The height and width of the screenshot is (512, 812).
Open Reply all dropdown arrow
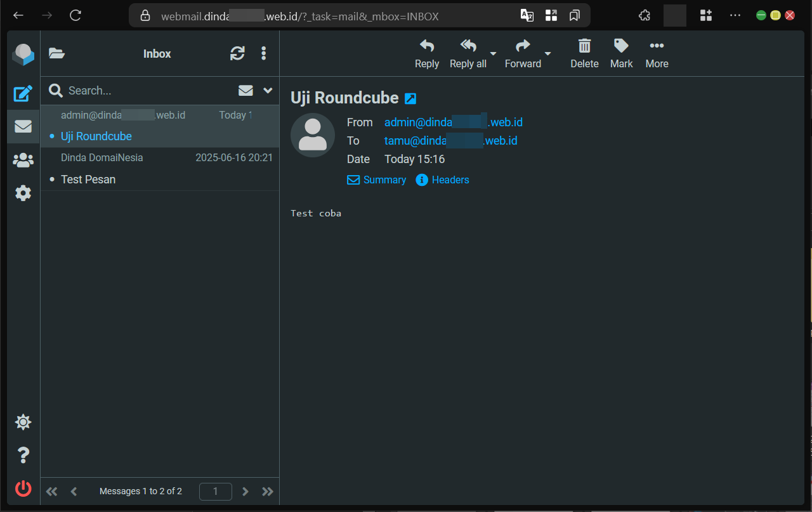click(x=493, y=53)
